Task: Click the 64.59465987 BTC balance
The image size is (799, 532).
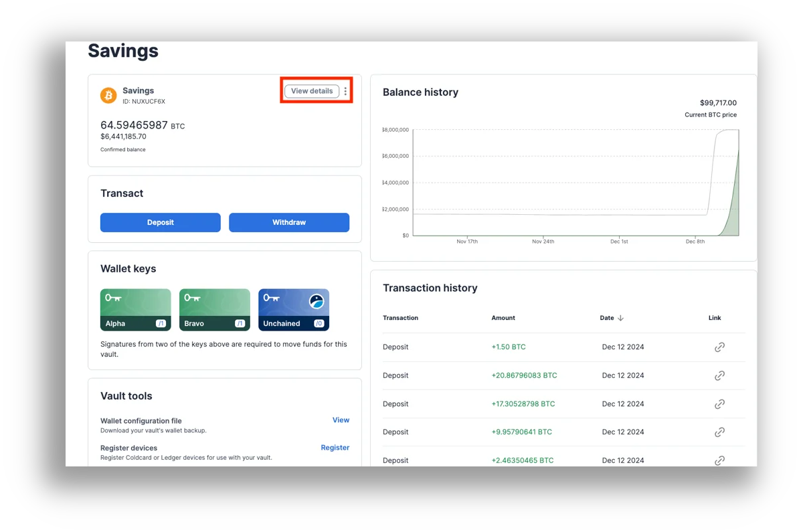Action: pos(143,125)
